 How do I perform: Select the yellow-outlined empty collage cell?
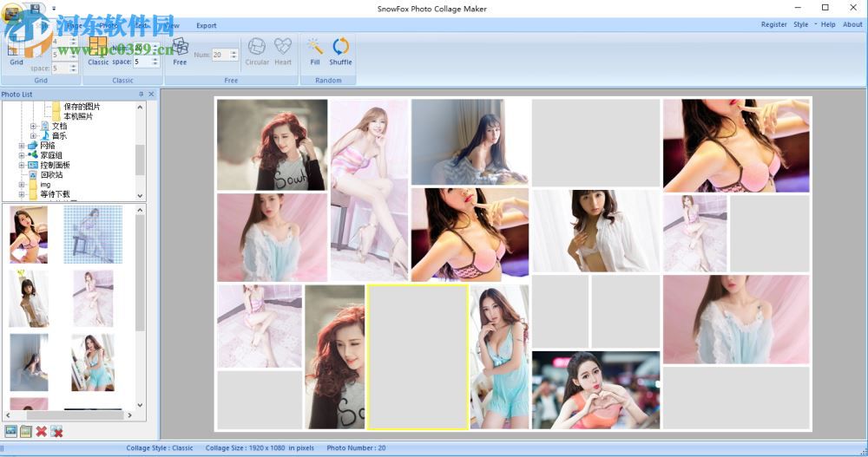(418, 357)
